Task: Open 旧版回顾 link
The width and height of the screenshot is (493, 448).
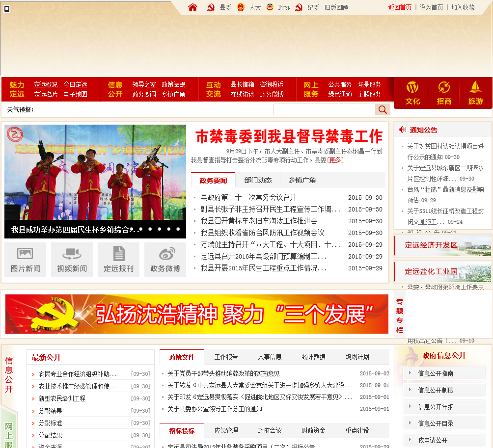Action: point(336,7)
